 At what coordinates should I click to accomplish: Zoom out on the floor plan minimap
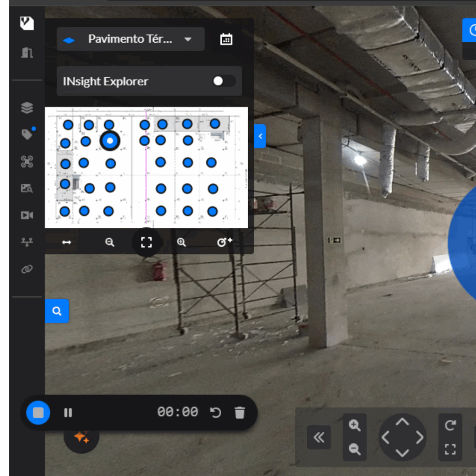click(x=110, y=242)
